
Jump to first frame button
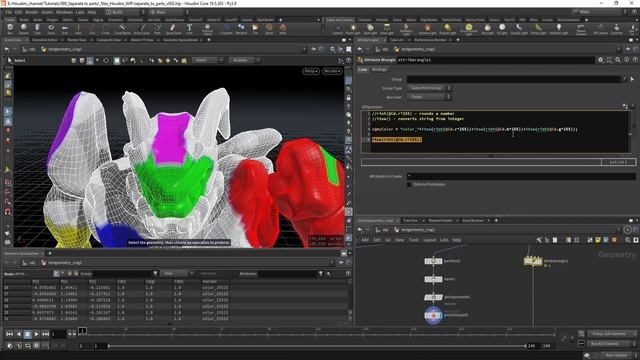[9, 334]
